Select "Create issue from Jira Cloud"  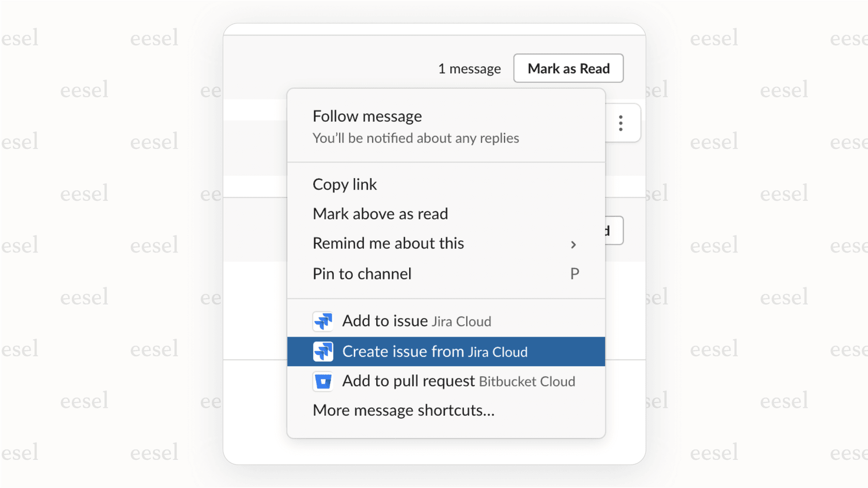(x=435, y=352)
